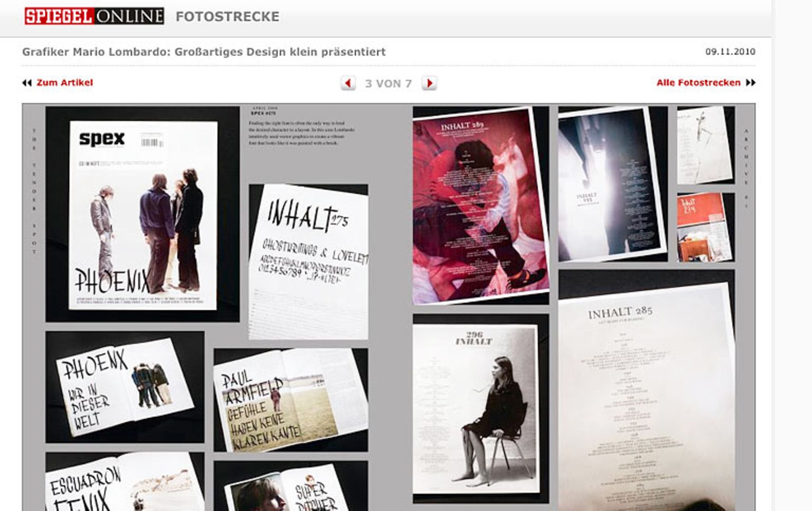Click the gallery title about Mario Lombardo
Viewport: 812px width, 511px height.
(x=204, y=52)
